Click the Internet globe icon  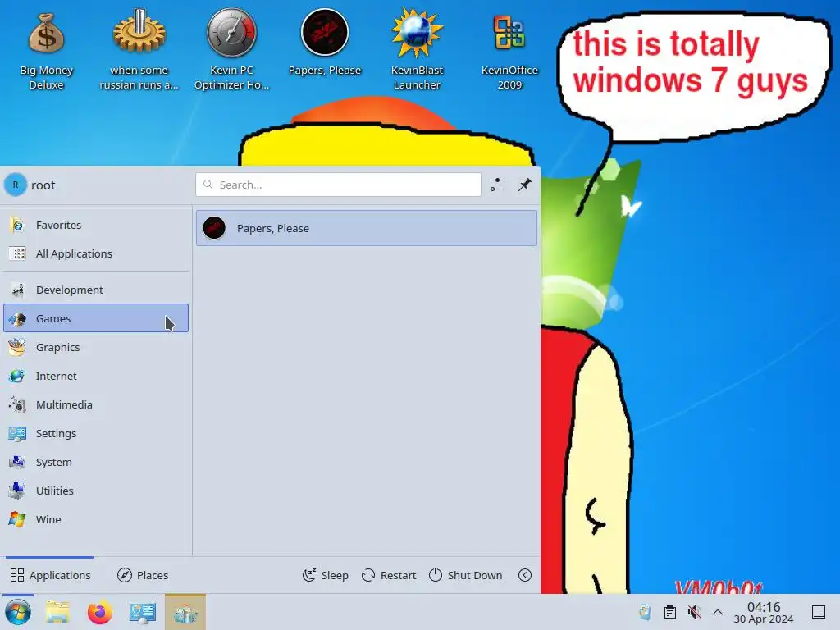click(17, 376)
